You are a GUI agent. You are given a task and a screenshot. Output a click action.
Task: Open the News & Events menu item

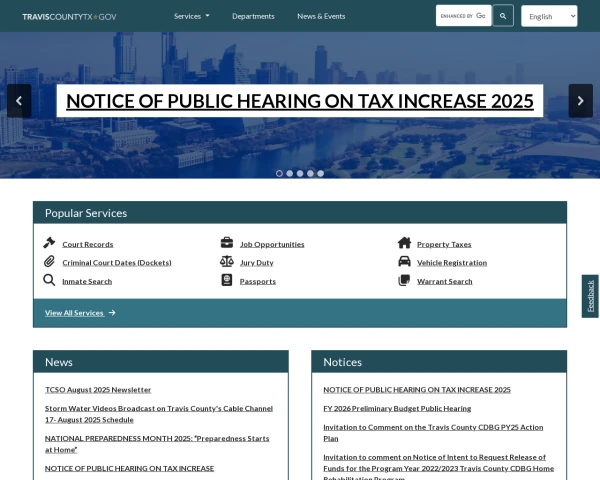[x=321, y=16]
